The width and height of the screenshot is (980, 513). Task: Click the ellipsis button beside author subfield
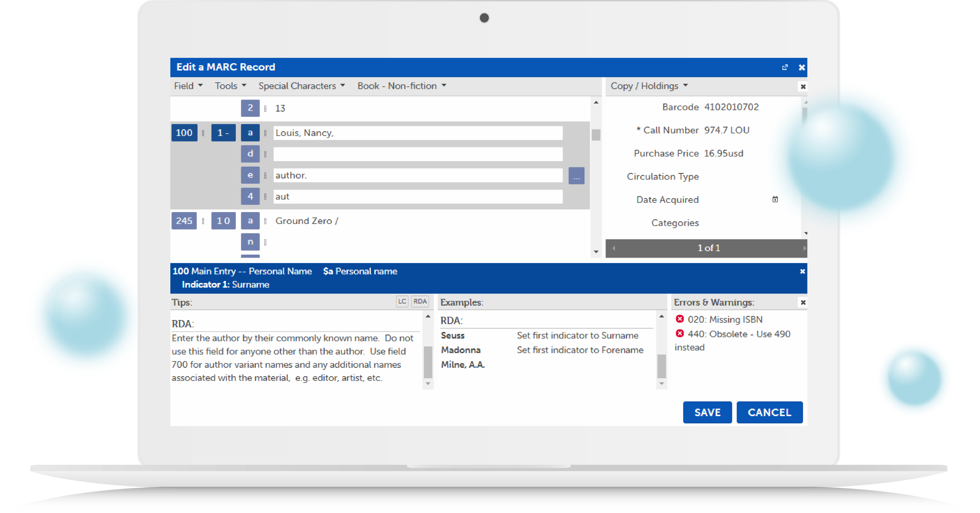coord(576,176)
